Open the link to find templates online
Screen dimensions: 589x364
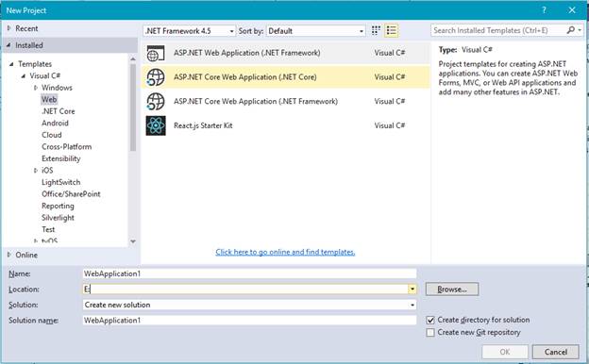pyautogui.click(x=285, y=252)
